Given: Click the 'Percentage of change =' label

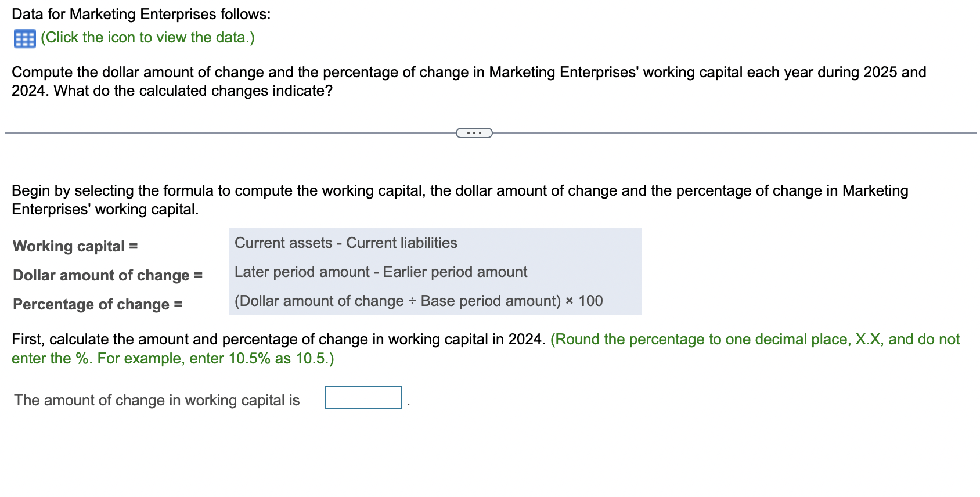Looking at the screenshot, I should pyautogui.click(x=97, y=304).
